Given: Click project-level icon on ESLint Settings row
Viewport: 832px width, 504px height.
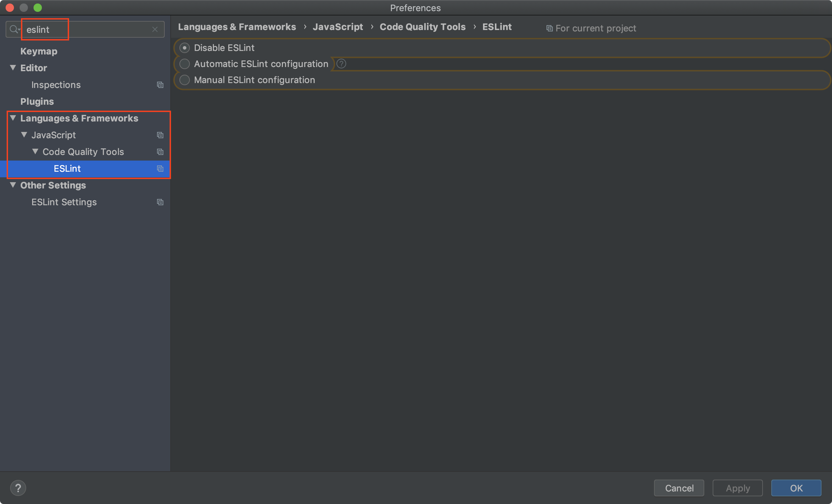Looking at the screenshot, I should [x=160, y=202].
